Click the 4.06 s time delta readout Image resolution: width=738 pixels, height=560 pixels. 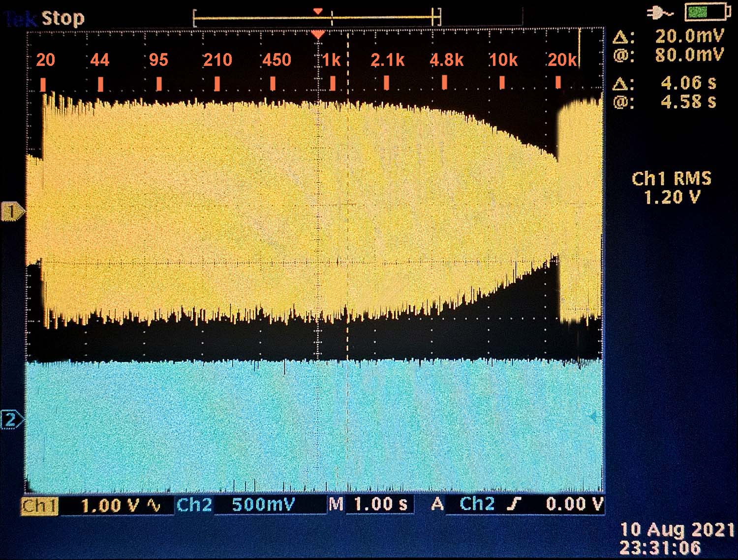tap(688, 83)
